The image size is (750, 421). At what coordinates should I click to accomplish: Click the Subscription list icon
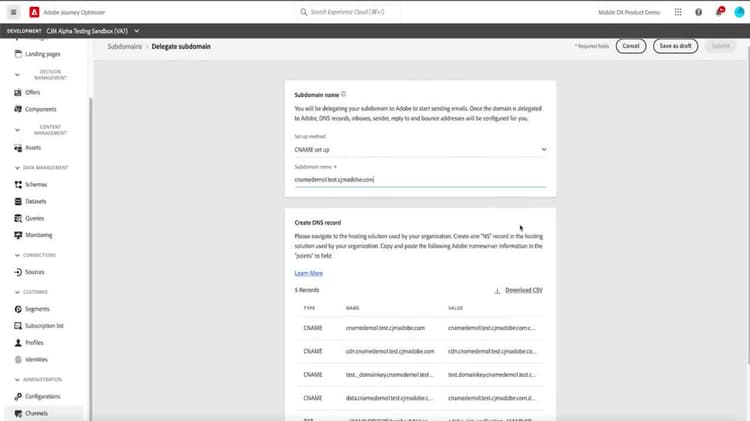tap(18, 326)
